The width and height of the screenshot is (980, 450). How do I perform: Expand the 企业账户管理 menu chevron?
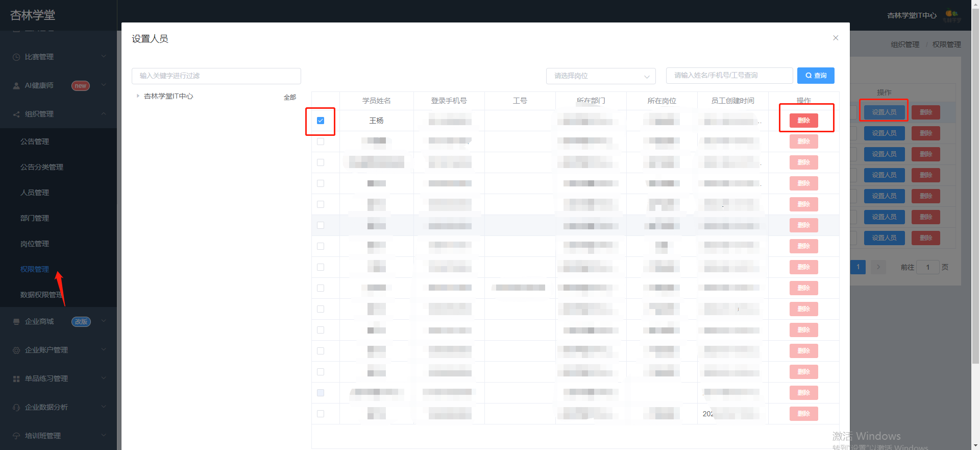104,349
